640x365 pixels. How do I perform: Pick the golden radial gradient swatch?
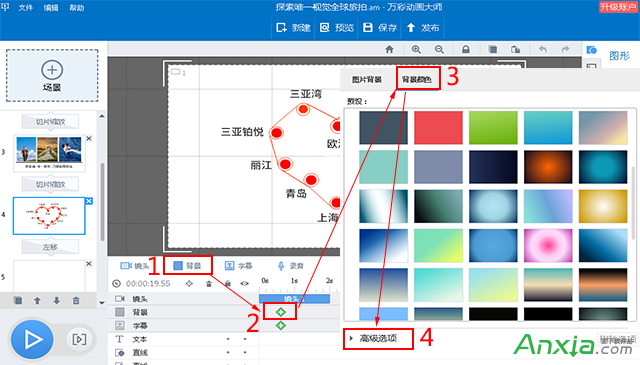(603, 206)
